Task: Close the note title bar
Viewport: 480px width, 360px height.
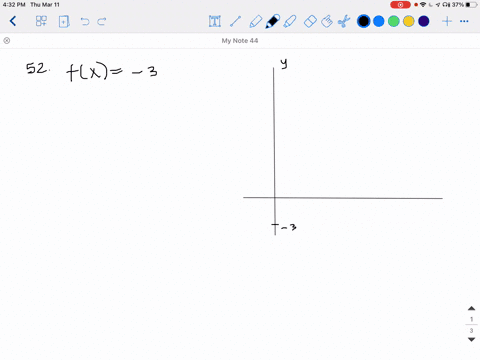Action: coord(7,41)
